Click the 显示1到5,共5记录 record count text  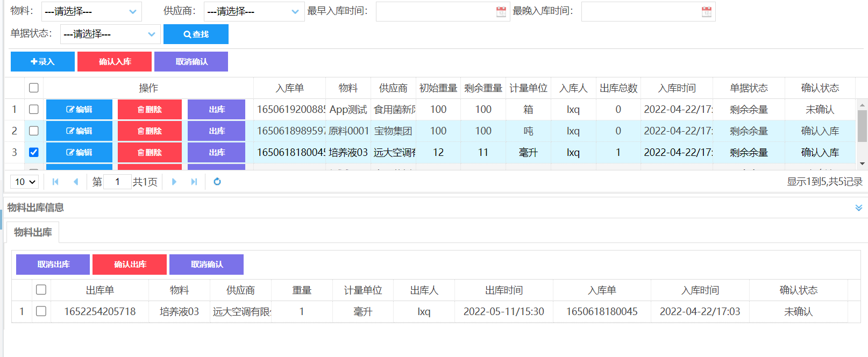pyautogui.click(x=824, y=182)
